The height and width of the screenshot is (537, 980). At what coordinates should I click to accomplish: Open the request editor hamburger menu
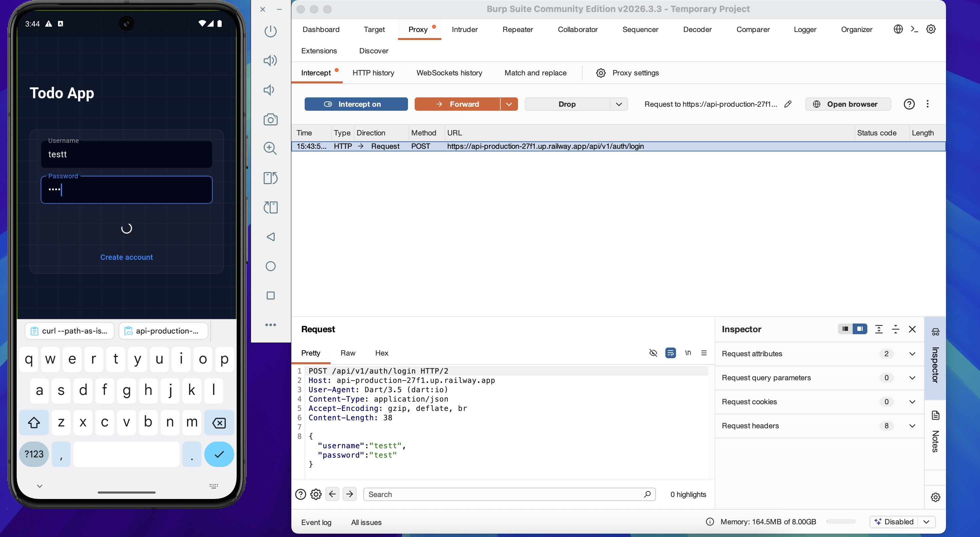point(704,353)
